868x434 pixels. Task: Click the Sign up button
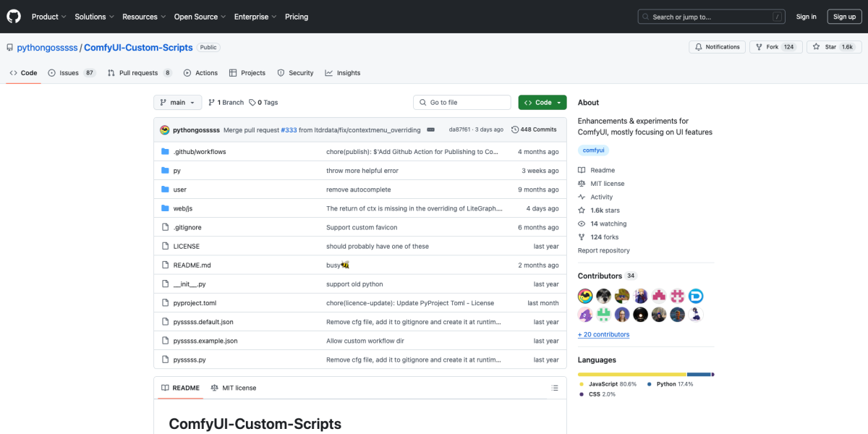click(844, 17)
